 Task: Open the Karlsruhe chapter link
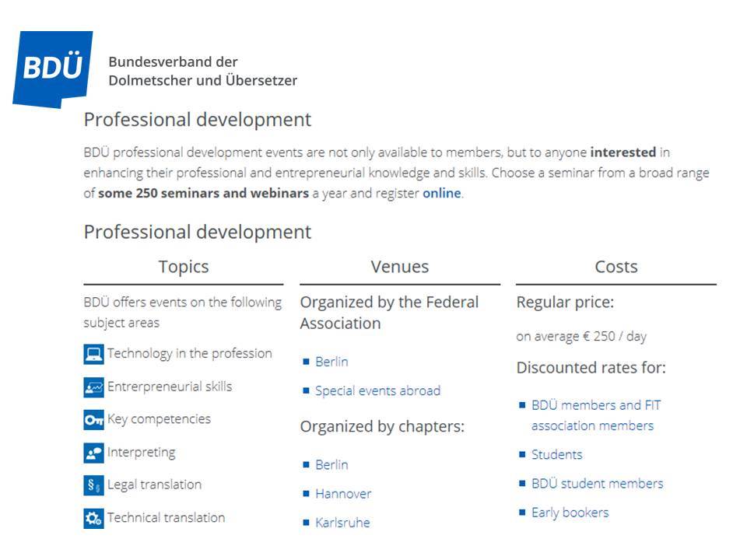342,523
